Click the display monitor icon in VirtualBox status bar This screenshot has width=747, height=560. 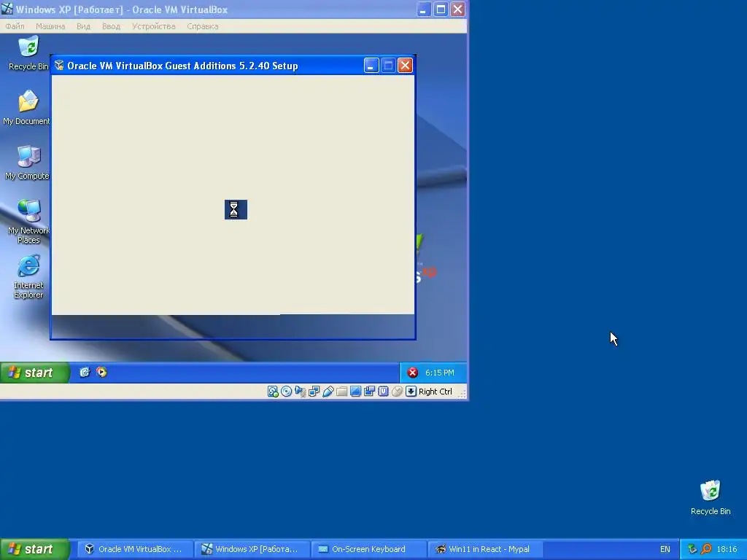point(355,392)
